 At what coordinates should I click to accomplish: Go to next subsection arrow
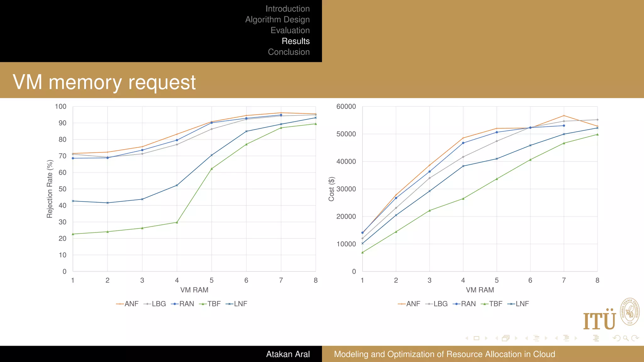(x=546, y=338)
